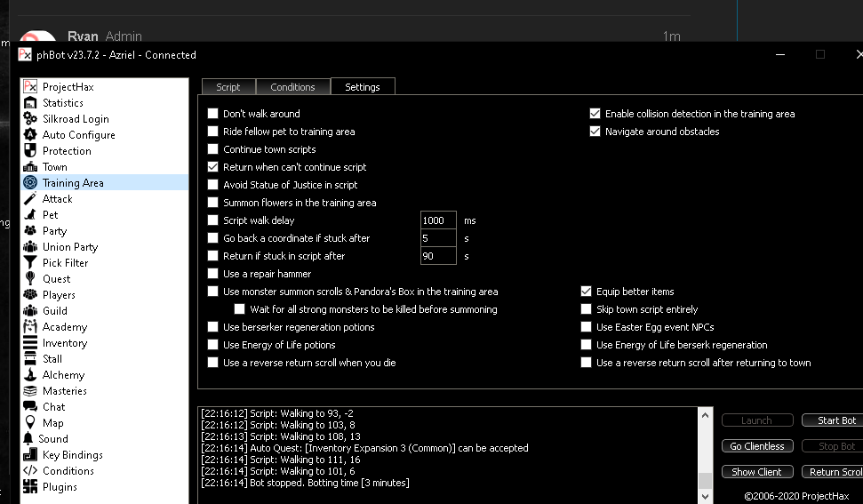The image size is (863, 504).
Task: Toggle Equip better items checkbox
Action: (x=586, y=292)
